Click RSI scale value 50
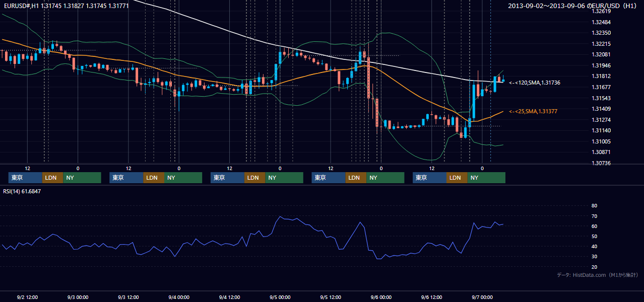644x302 pixels. pyautogui.click(x=594, y=237)
